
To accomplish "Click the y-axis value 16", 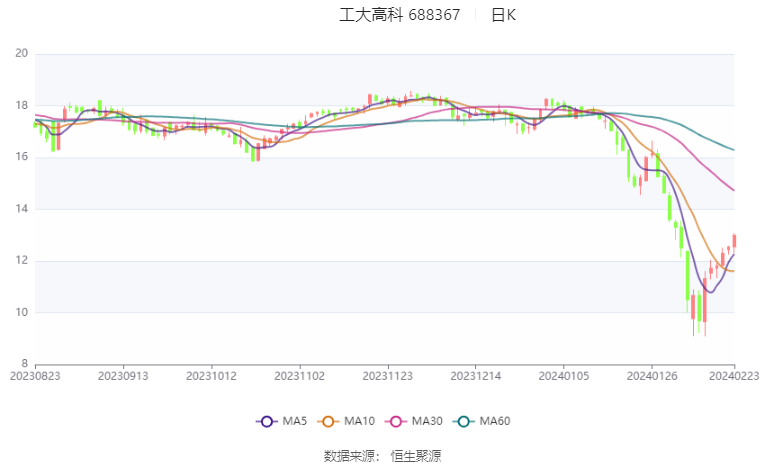I will pos(21,157).
